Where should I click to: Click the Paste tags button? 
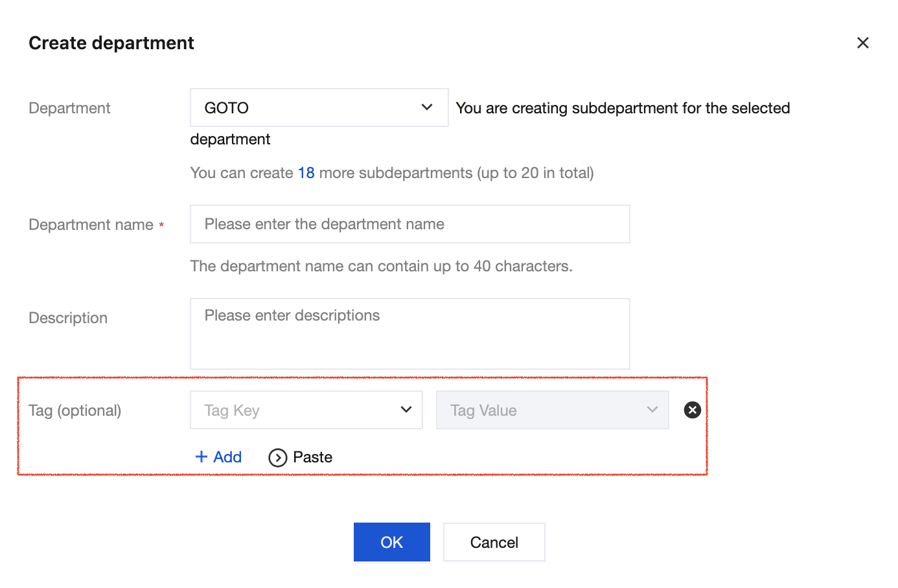click(312, 457)
